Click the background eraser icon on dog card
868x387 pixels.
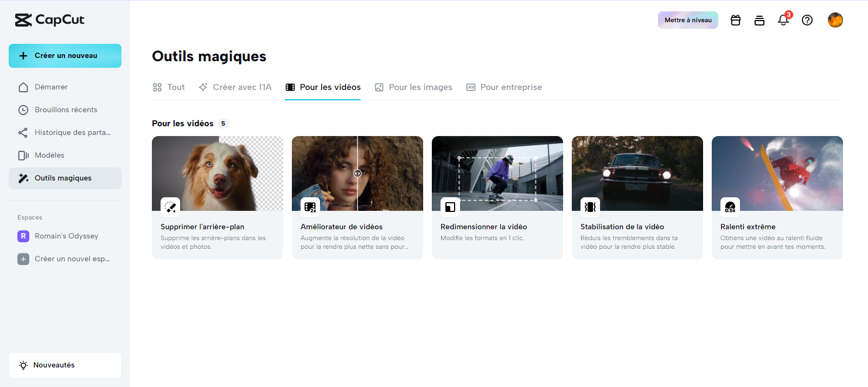click(x=170, y=207)
